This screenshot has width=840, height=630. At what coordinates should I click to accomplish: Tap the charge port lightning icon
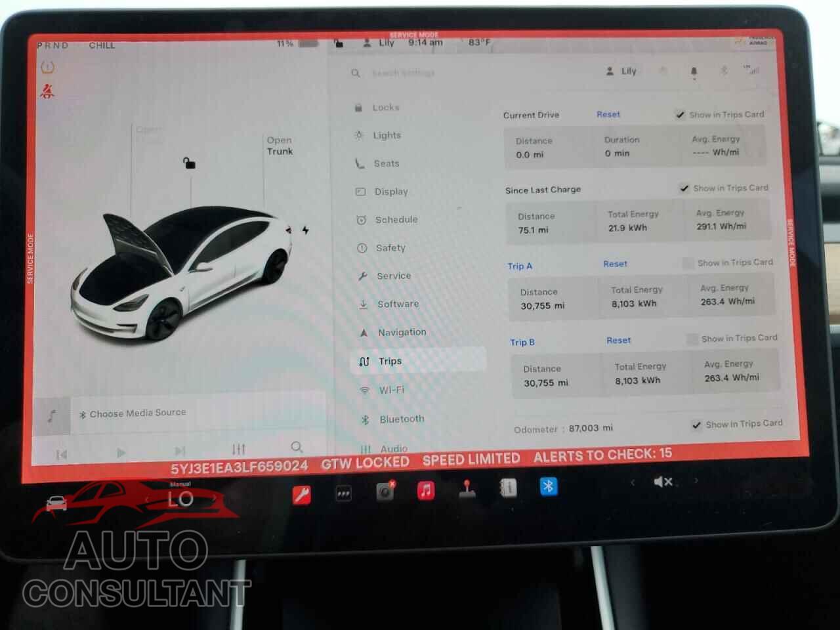pyautogui.click(x=305, y=230)
